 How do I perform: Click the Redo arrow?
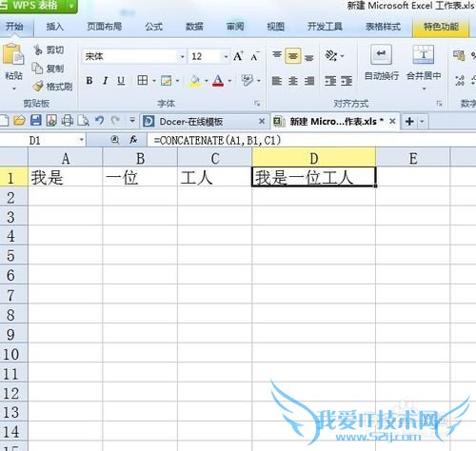[115, 121]
